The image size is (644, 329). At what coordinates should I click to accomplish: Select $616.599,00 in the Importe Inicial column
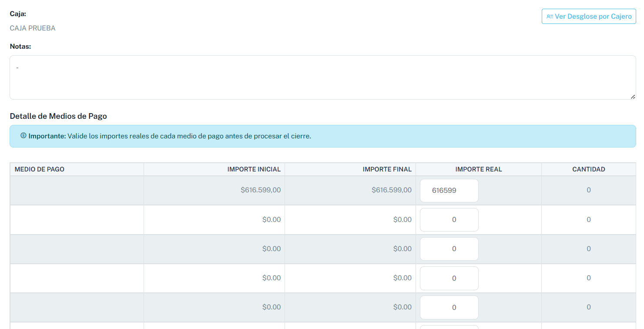pyautogui.click(x=261, y=190)
